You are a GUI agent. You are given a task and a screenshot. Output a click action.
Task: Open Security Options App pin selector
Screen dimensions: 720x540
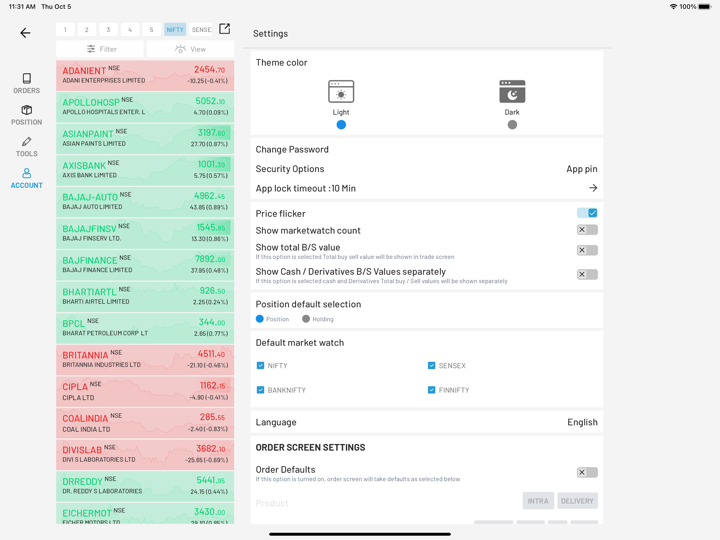point(581,169)
